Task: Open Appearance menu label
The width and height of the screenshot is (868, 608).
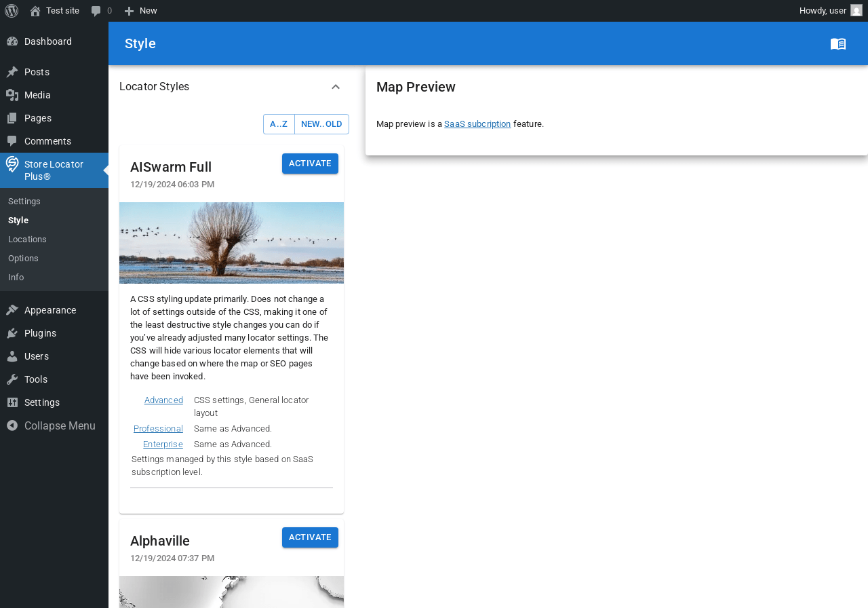Action: [x=50, y=310]
